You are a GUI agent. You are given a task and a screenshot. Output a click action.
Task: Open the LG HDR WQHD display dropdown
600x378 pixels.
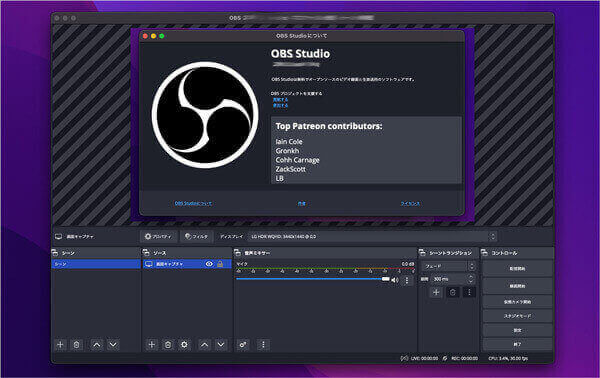(x=372, y=237)
